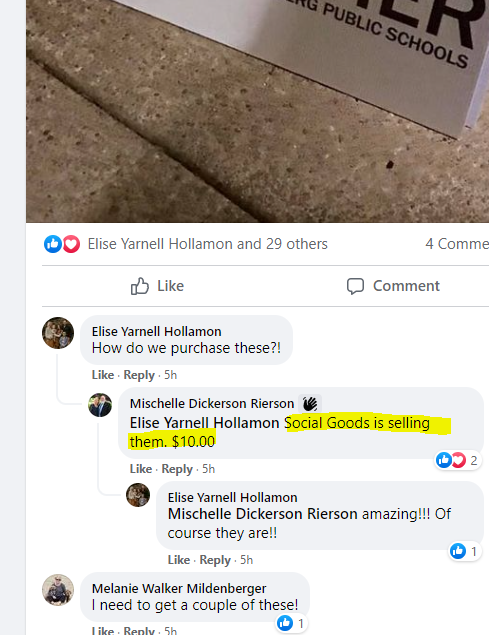
Task: Open reactions list 'Elise Yarnell Hollamon and 29 others'
Action: tap(207, 244)
